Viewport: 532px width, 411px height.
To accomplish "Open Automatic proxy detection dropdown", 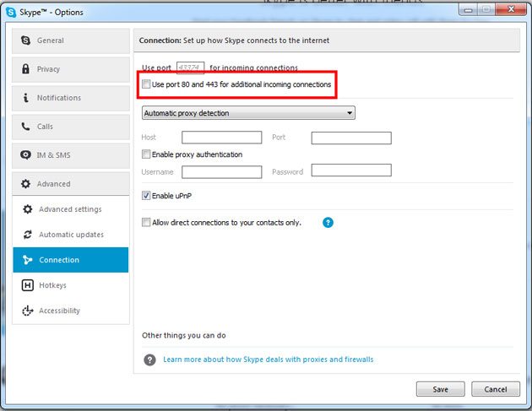I will [248, 113].
